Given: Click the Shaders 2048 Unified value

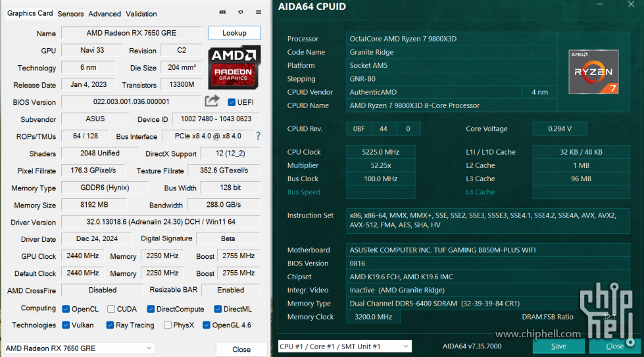Looking at the screenshot, I should point(100,153).
